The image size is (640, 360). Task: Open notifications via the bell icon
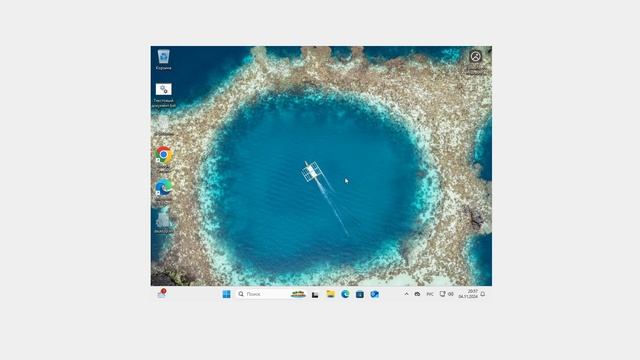point(483,294)
